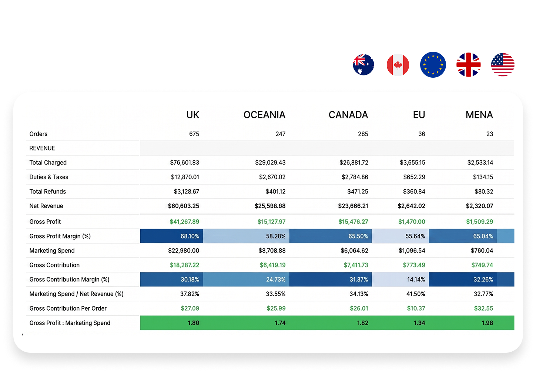This screenshot has width=536, height=392.
Task: Select the 58.28% margin cell
Action: [x=246, y=236]
